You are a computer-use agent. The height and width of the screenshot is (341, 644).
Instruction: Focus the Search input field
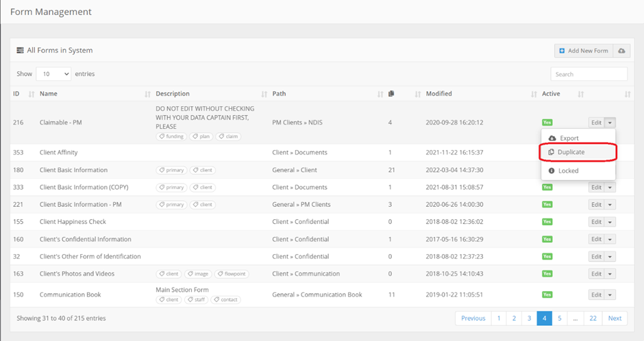(589, 74)
